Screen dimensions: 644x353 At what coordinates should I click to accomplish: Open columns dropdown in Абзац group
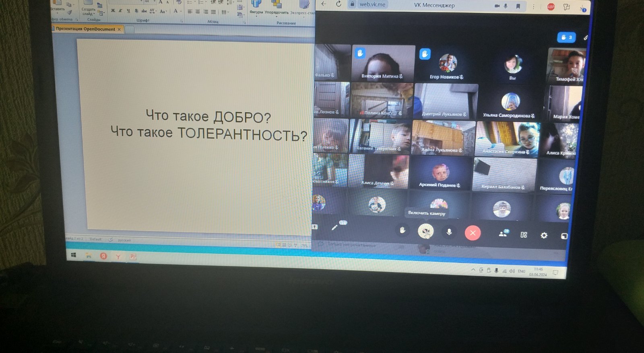[225, 12]
